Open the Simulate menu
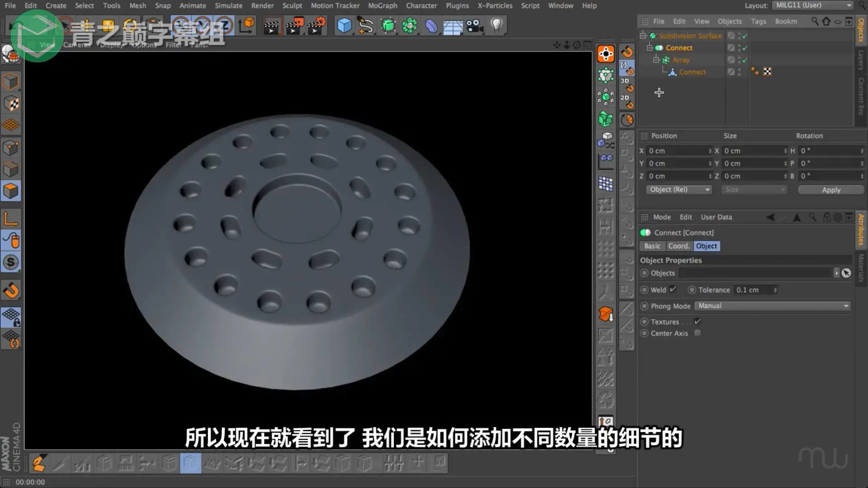 click(x=228, y=5)
